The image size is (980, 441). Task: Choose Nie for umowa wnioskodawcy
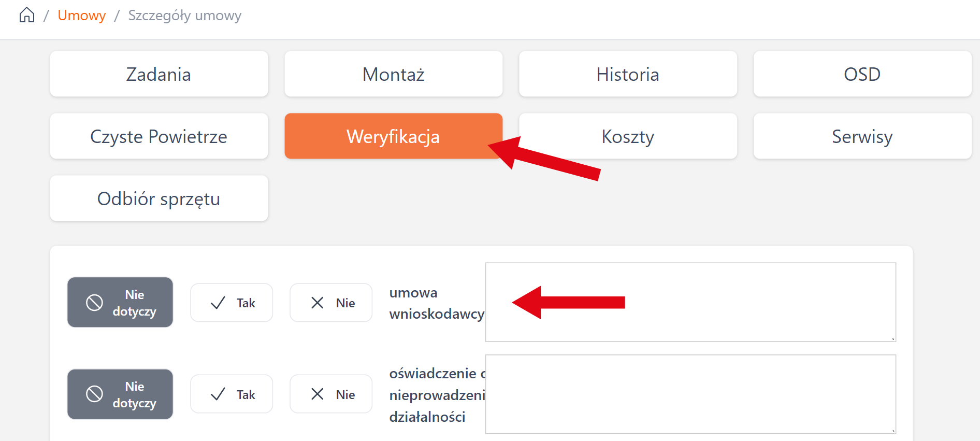coord(331,303)
